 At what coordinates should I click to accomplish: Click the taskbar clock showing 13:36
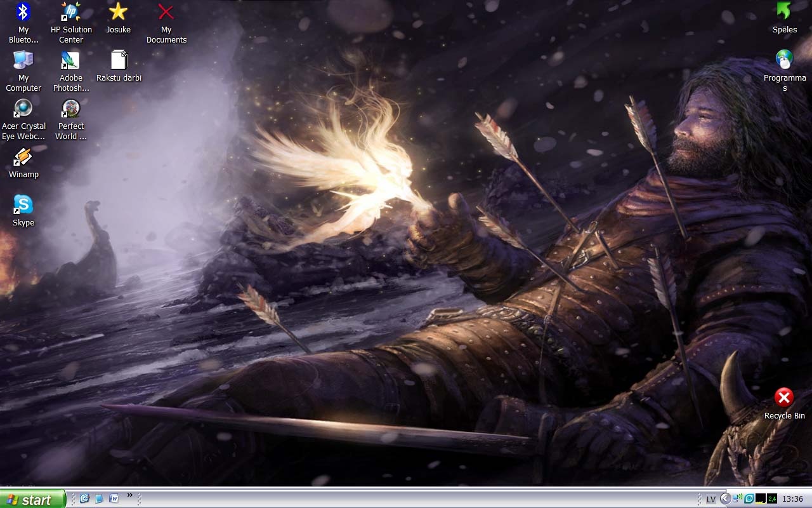[793, 499]
